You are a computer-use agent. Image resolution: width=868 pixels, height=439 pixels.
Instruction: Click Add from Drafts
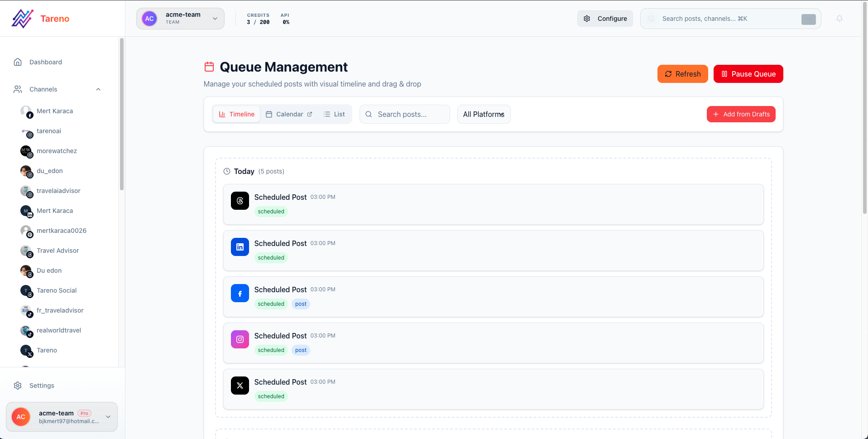[741, 114]
